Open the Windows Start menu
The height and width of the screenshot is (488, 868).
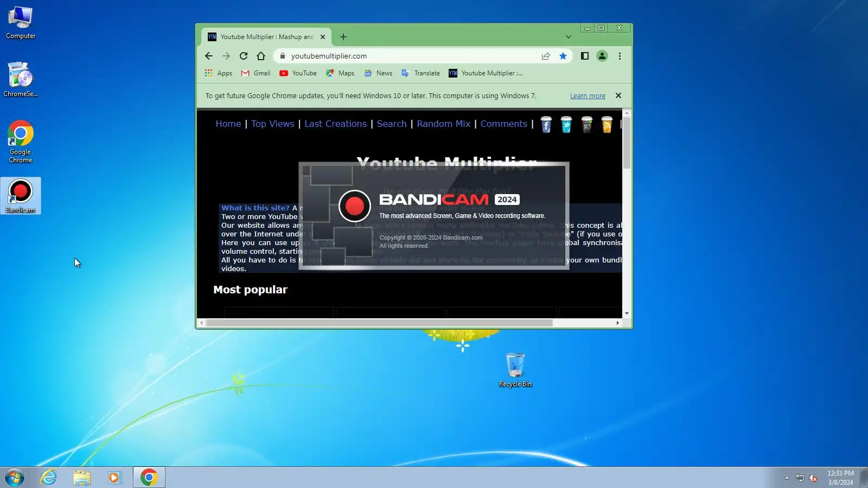(15, 477)
